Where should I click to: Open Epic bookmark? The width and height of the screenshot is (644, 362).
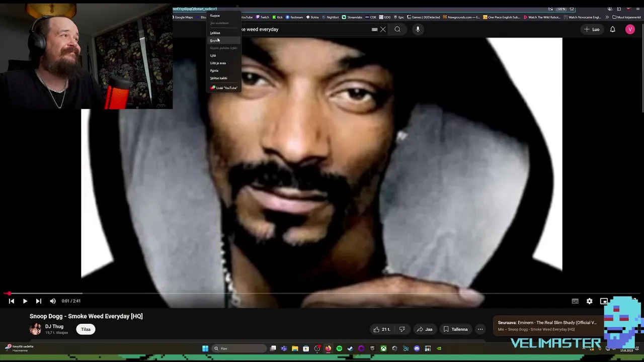tap(399, 17)
